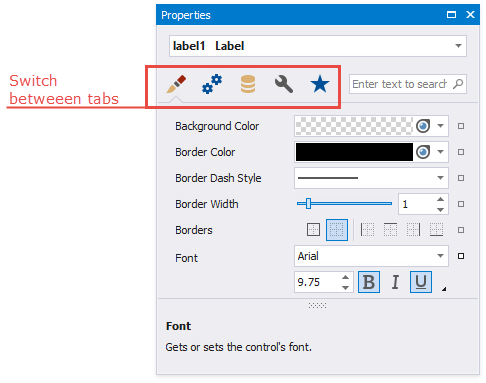
Task: Switch to the wrench icon tab
Action: pyautogui.click(x=284, y=84)
